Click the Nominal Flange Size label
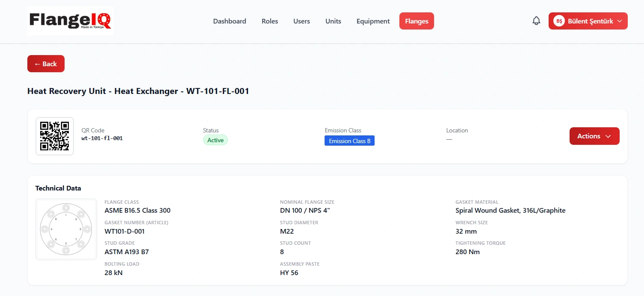Image resolution: width=644 pixels, height=296 pixels. pyautogui.click(x=307, y=202)
